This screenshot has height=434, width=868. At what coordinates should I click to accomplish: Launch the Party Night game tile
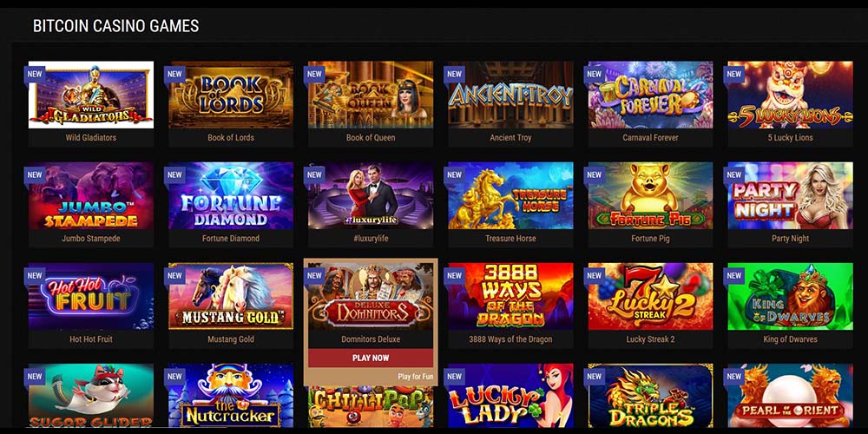coord(790,195)
